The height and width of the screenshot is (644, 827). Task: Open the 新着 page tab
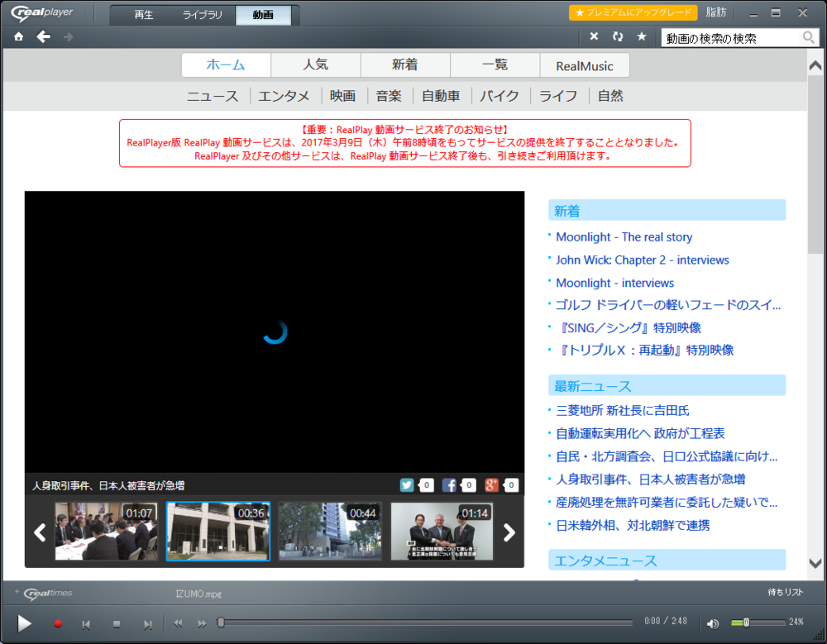point(405,64)
